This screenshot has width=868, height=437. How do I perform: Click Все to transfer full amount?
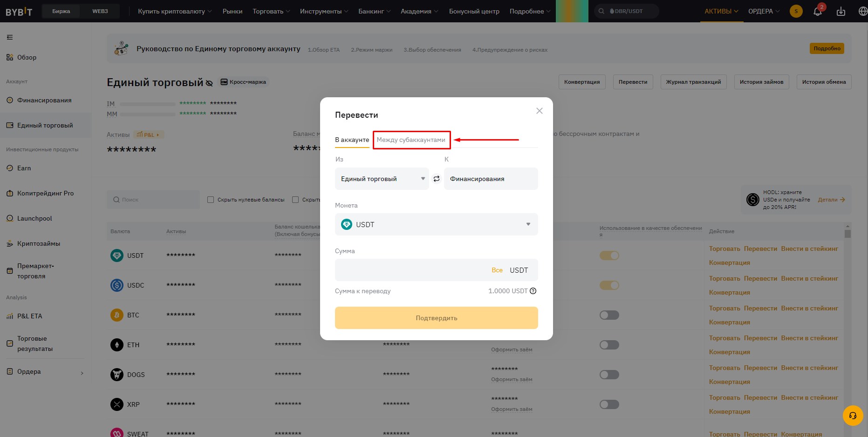tap(497, 270)
